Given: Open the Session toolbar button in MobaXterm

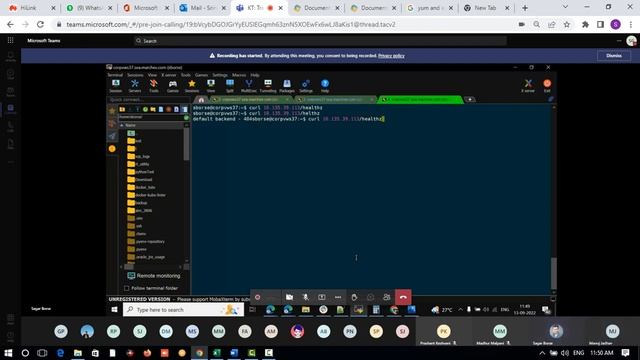Looking at the screenshot, I should click(116, 86).
